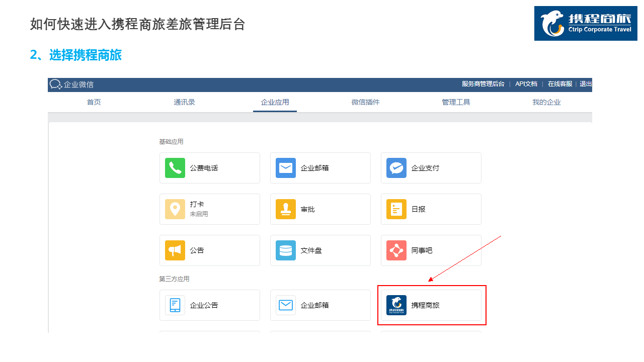644x362 pixels.
Task: Open the 管理工具 tab
Action: 456,102
